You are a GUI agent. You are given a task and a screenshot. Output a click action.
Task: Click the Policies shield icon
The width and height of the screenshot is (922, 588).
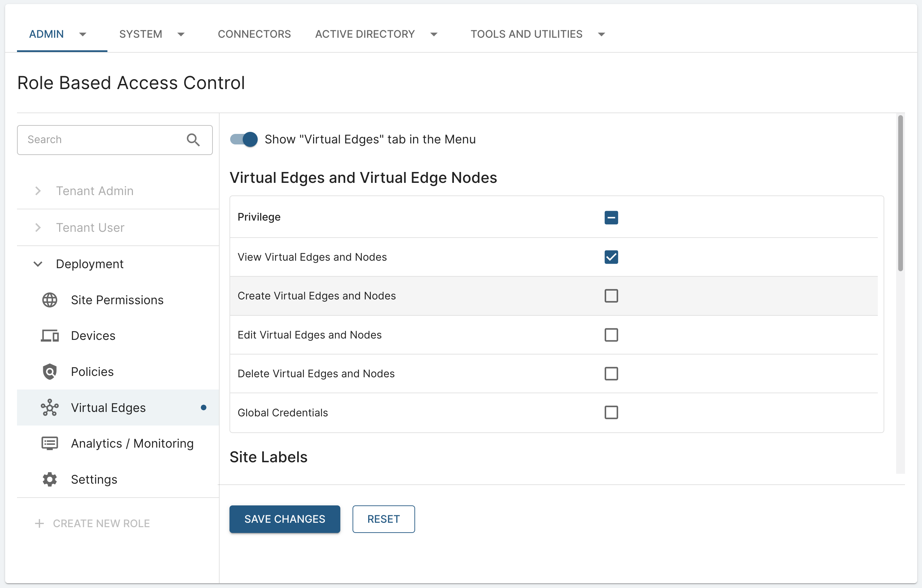pyautogui.click(x=49, y=371)
